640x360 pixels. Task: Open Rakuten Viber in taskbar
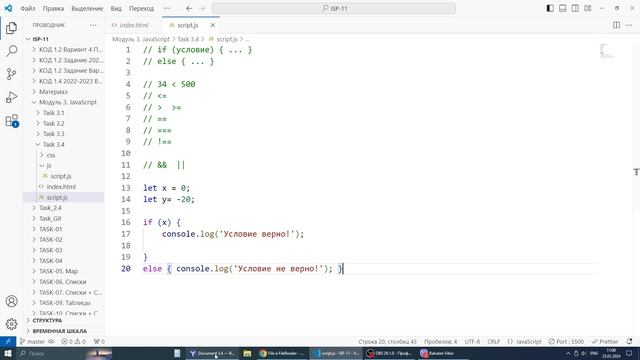(443, 353)
